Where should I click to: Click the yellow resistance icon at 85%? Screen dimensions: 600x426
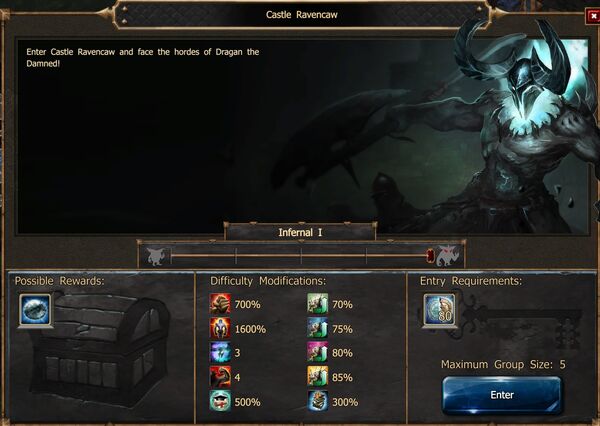(x=318, y=377)
